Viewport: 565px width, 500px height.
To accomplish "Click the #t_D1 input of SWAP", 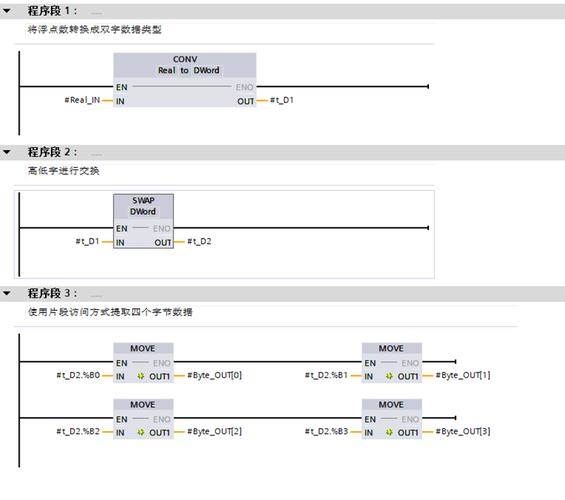I will tap(87, 241).
